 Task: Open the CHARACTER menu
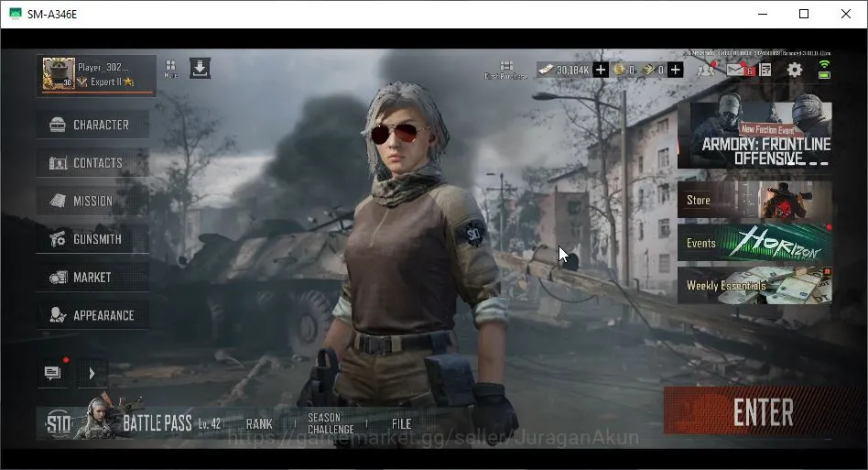pos(92,125)
